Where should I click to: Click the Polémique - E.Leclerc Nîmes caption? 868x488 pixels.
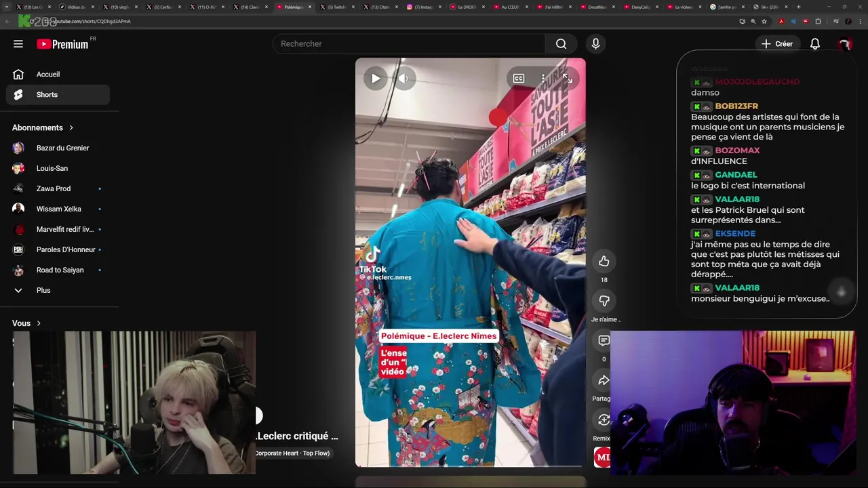[x=439, y=336]
